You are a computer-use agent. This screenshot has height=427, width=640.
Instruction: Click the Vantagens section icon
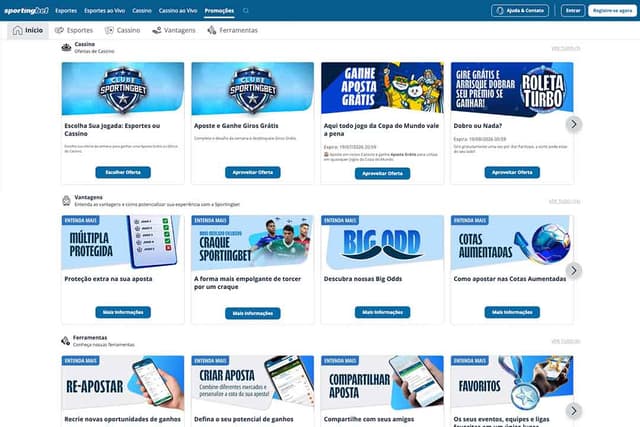(x=66, y=200)
